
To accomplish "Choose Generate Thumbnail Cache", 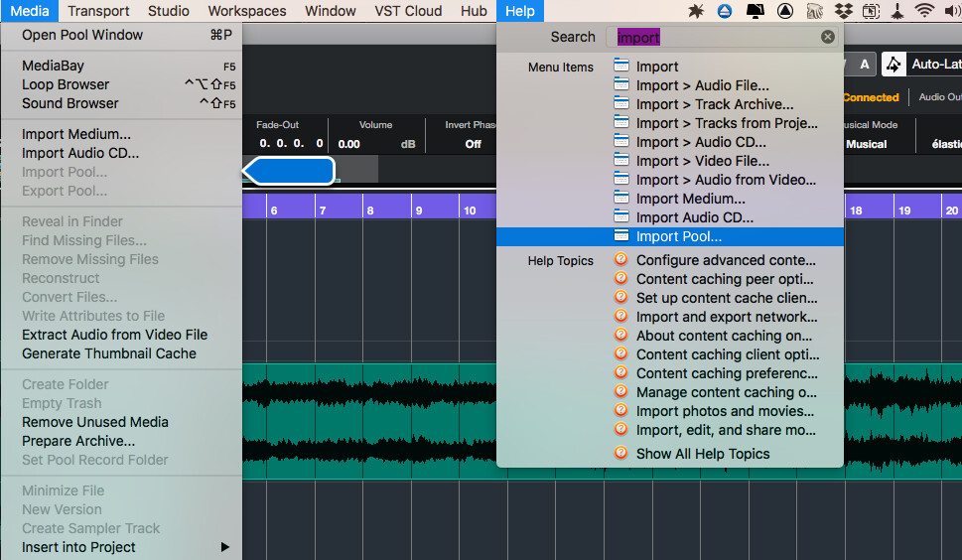I will [x=121, y=353].
